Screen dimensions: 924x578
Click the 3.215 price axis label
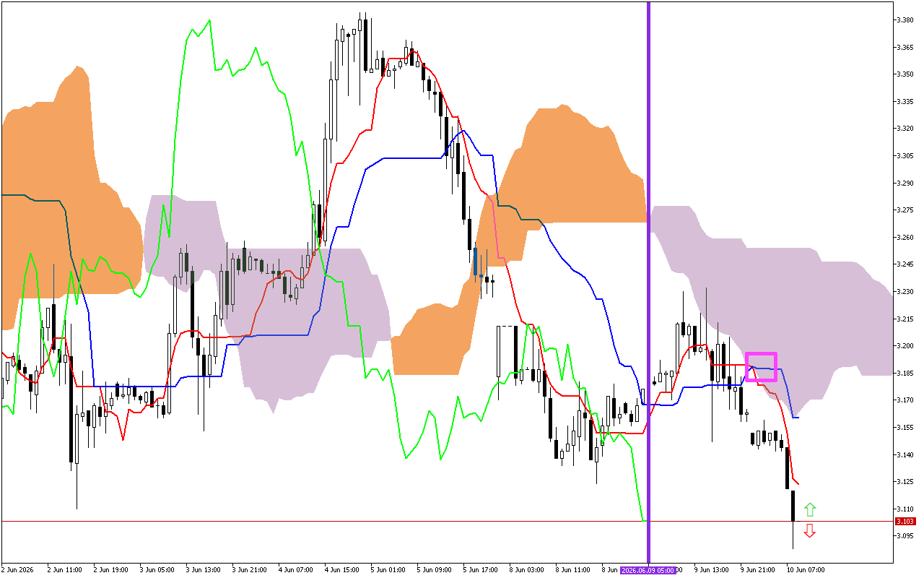pyautogui.click(x=905, y=319)
